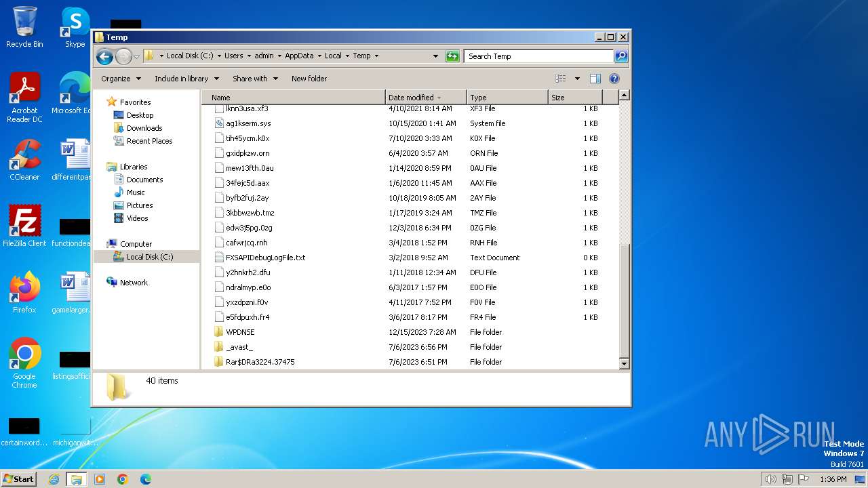This screenshot has height=488, width=868.
Task: Select Documents library in navigation pane
Action: (x=144, y=180)
